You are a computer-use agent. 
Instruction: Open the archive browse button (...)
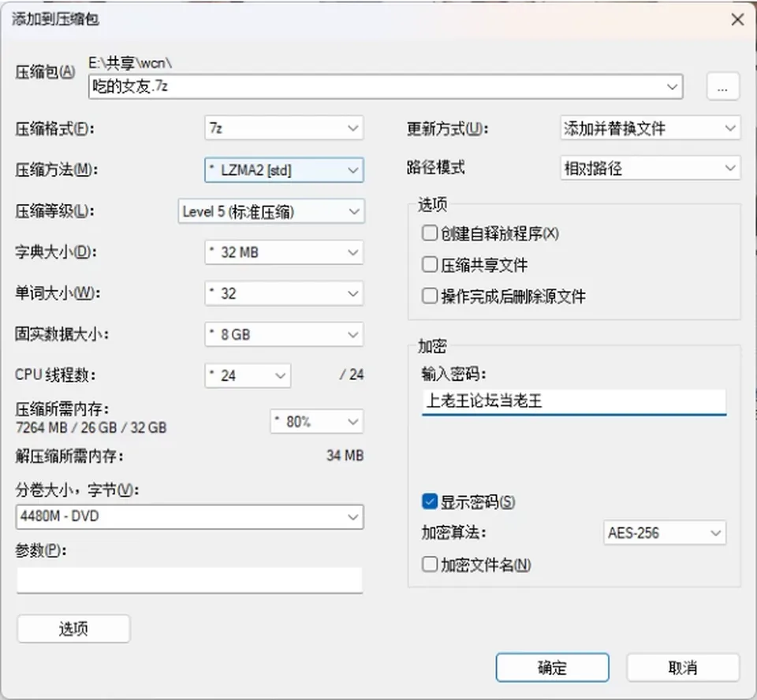[x=723, y=87]
